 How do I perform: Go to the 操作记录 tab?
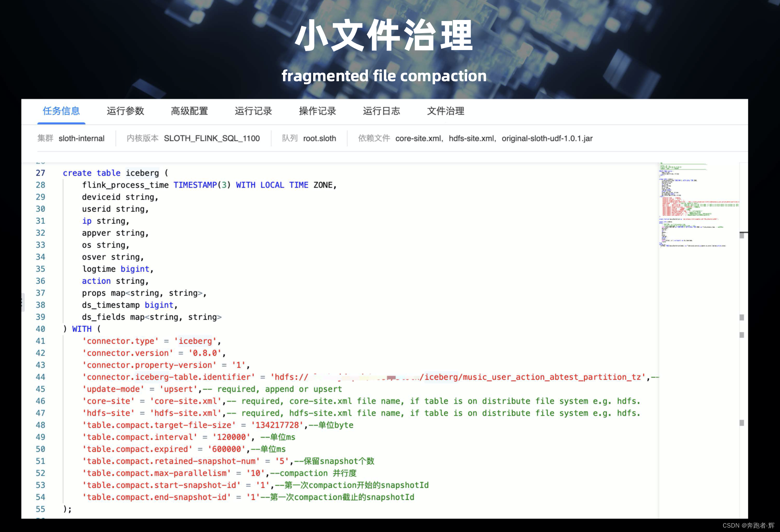click(x=317, y=111)
